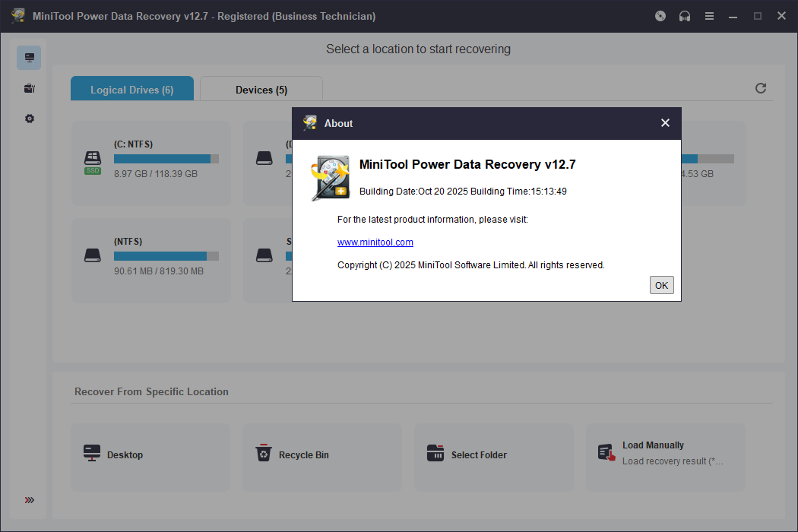This screenshot has height=532, width=798.
Task: Choose Select Folder option
Action: click(x=494, y=457)
